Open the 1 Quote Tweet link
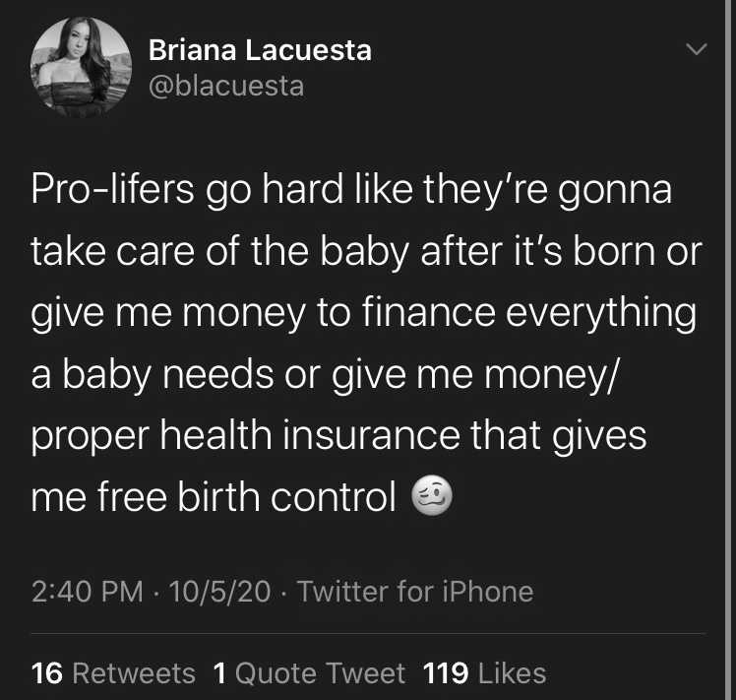Image resolution: width=736 pixels, height=700 pixels. click(309, 673)
